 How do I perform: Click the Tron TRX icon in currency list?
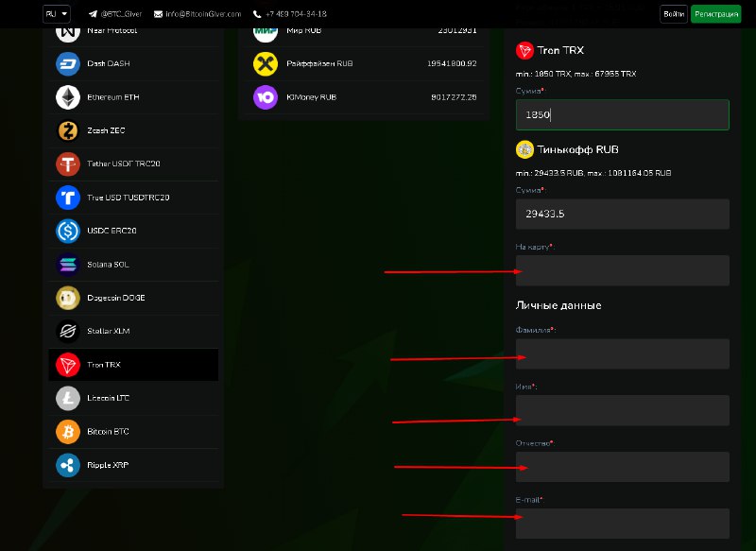point(68,365)
